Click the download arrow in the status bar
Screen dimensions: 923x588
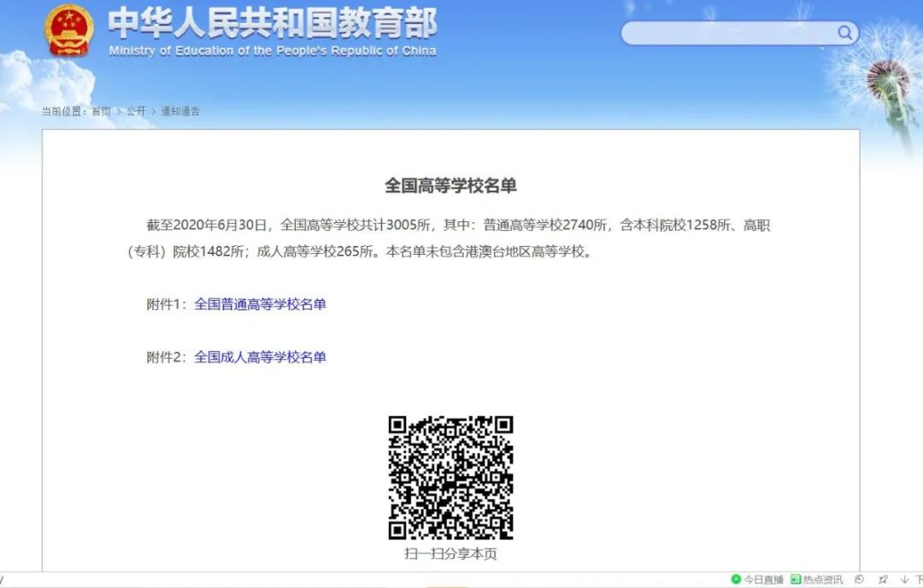(904, 579)
